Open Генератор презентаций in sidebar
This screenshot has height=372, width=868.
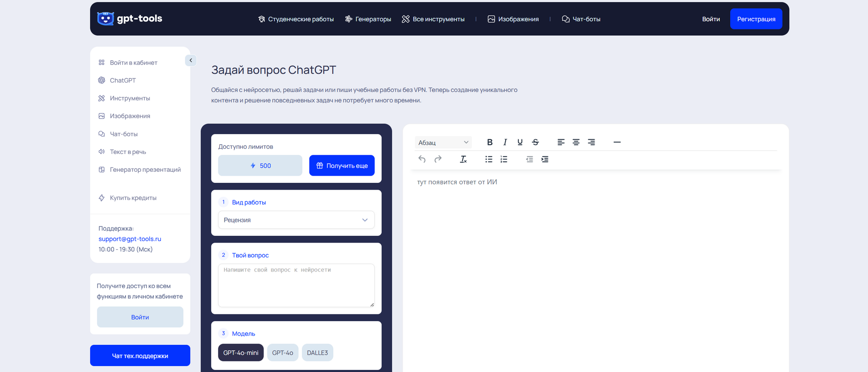coord(145,170)
